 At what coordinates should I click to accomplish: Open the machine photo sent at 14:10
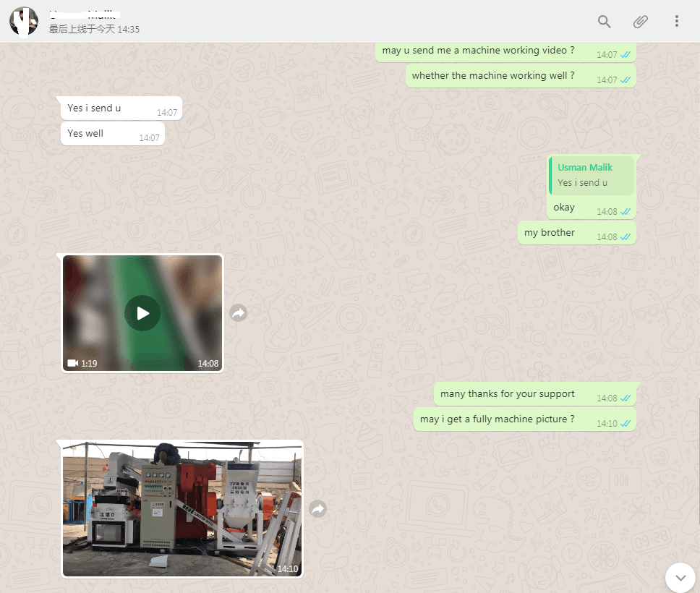pos(182,509)
